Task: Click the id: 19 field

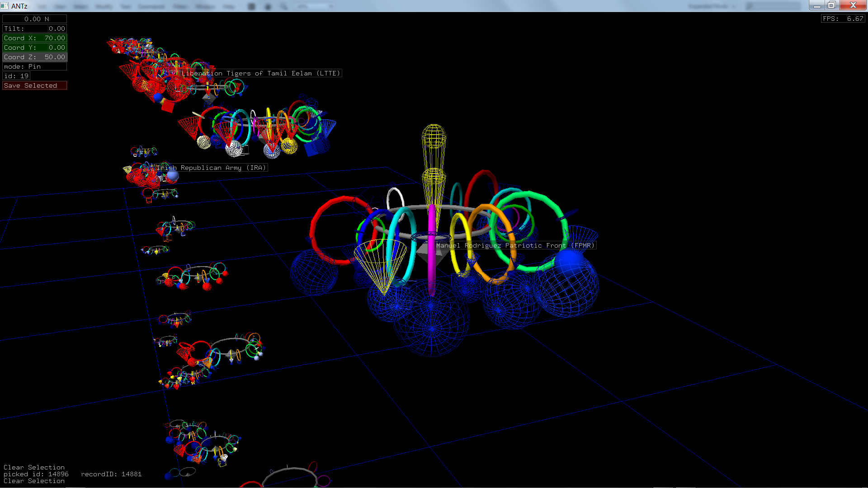Action: [16, 76]
